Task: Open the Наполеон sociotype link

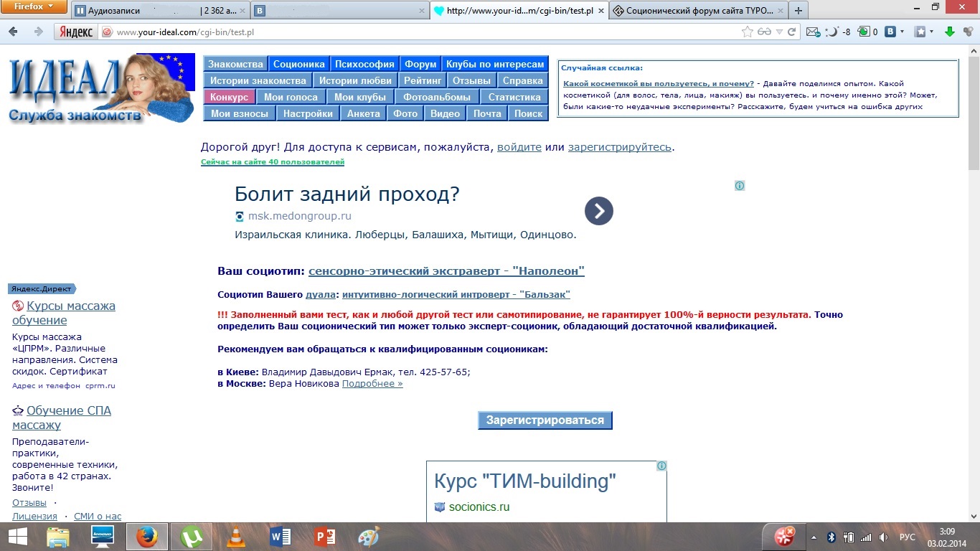Action: pos(446,271)
